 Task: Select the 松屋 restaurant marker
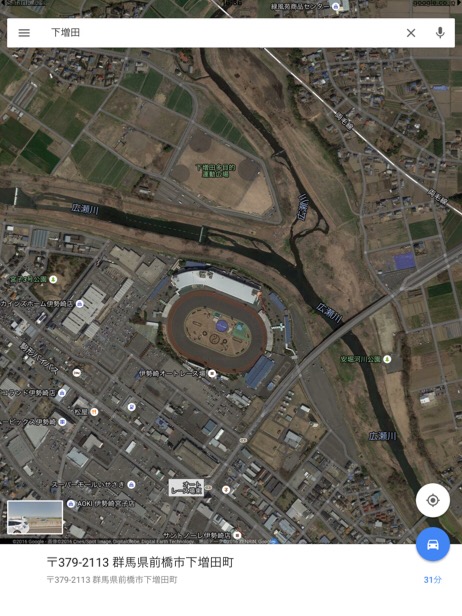click(94, 412)
